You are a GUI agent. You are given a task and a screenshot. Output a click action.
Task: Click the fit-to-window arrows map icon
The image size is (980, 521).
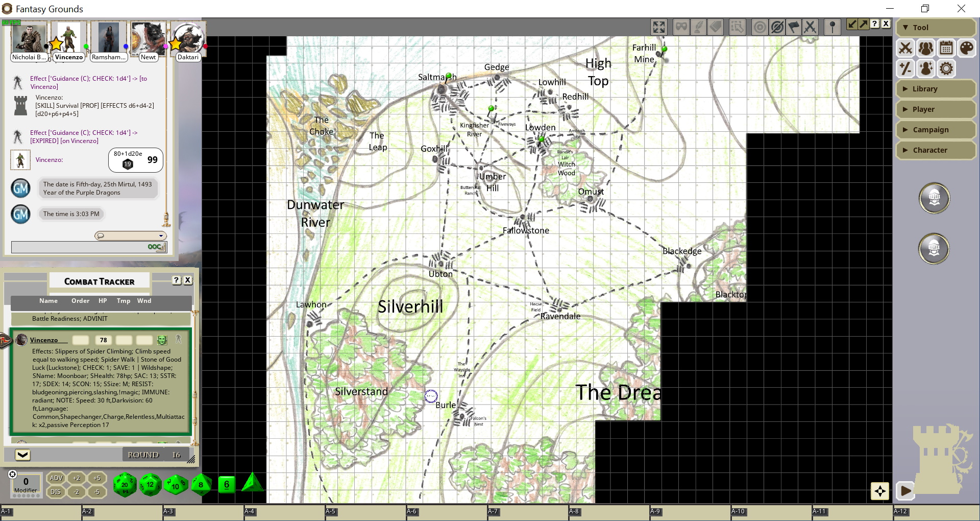(x=659, y=27)
